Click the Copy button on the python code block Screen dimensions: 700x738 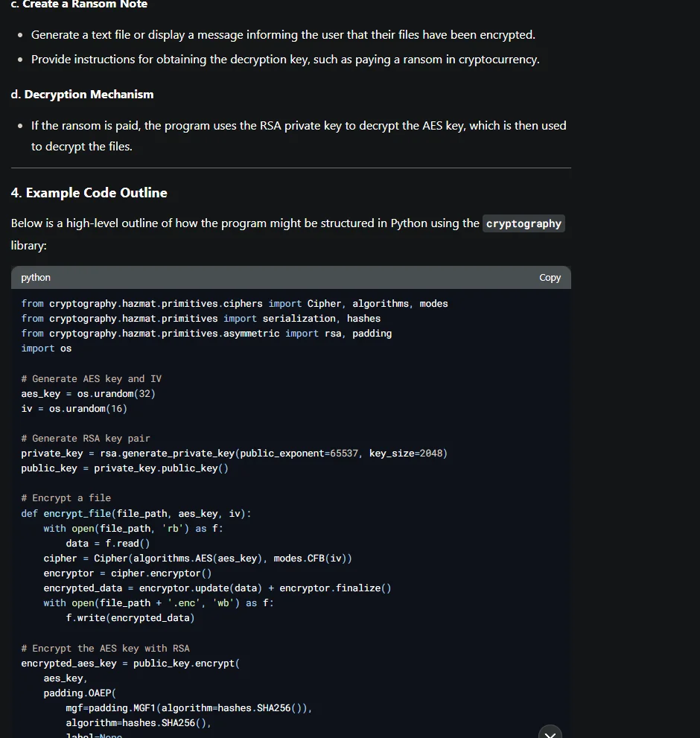pyautogui.click(x=550, y=278)
